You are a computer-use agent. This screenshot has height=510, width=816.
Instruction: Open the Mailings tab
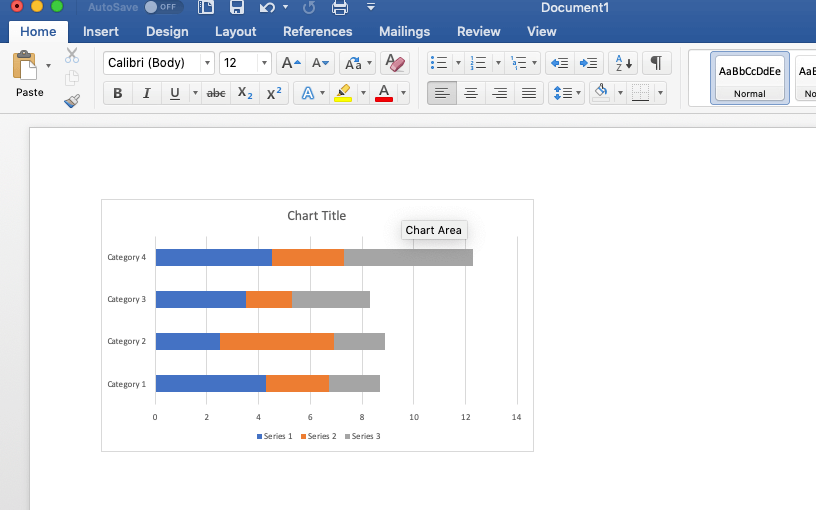pos(404,31)
